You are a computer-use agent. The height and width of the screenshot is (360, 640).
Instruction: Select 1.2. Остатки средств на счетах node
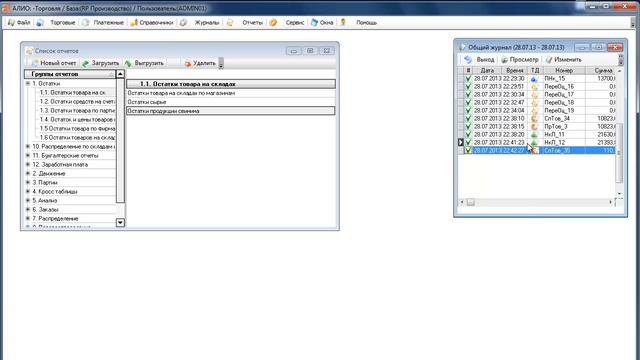pos(77,101)
